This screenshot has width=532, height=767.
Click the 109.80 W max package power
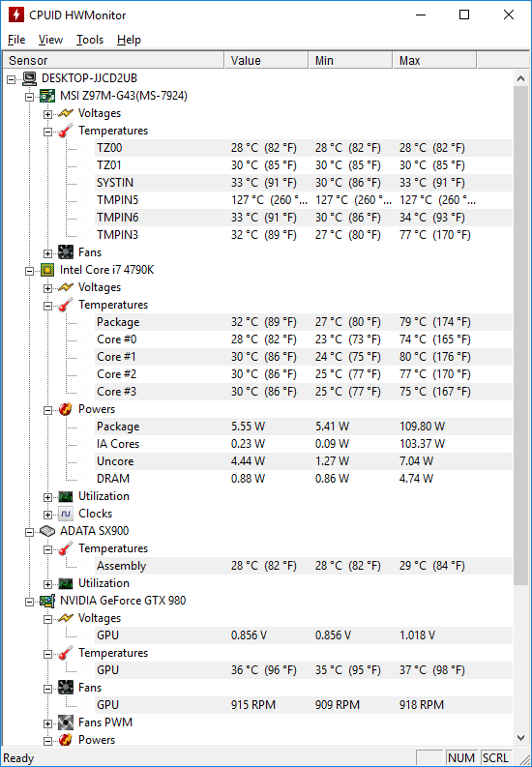422,427
